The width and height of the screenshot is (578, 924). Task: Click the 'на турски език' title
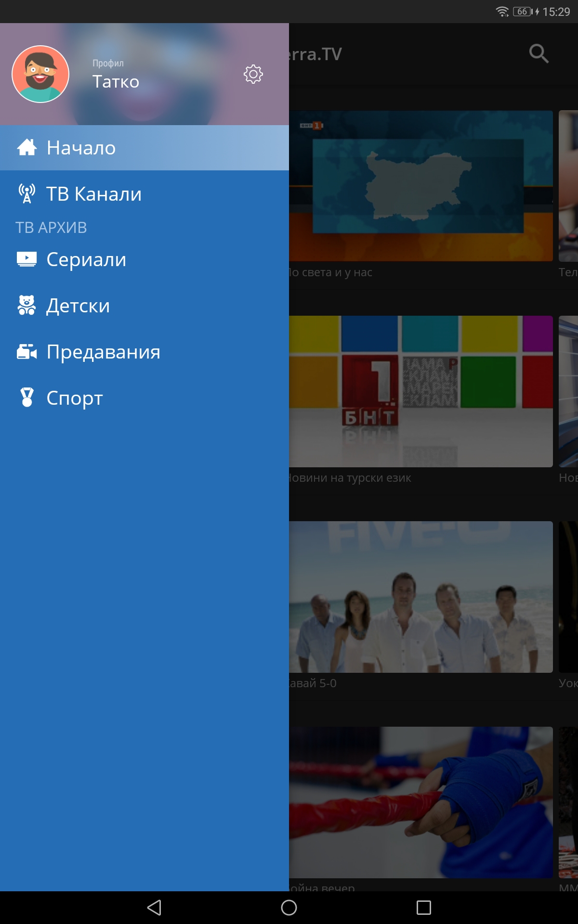(x=370, y=478)
